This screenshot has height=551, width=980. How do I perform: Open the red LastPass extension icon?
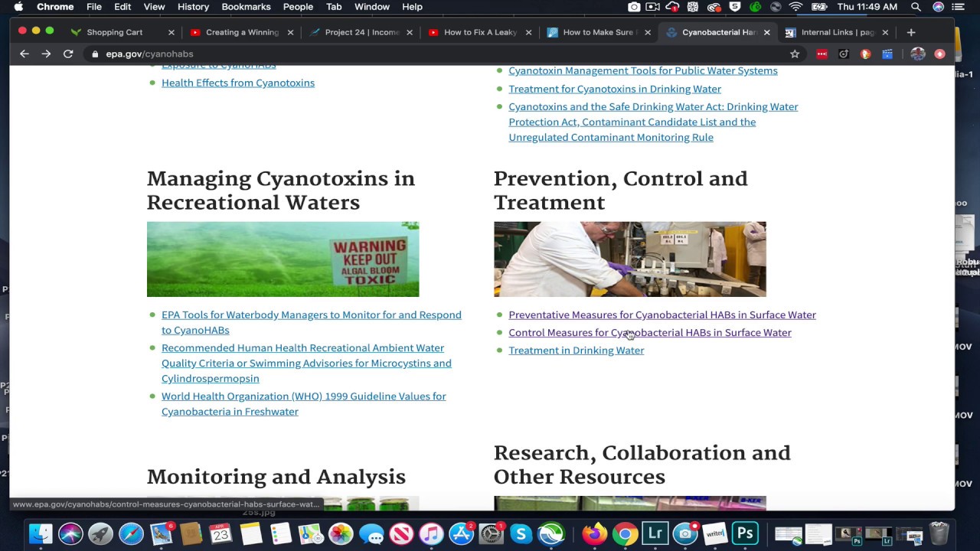pyautogui.click(x=822, y=54)
